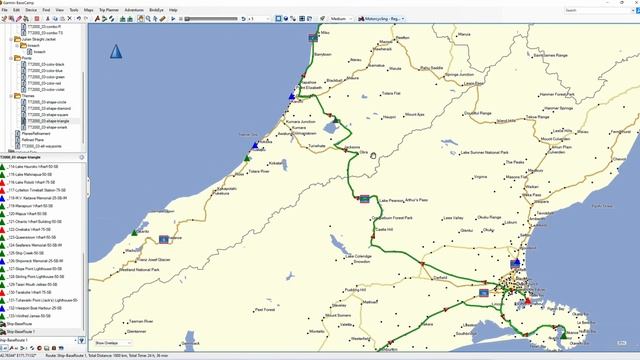This screenshot has width=640, height=360.
Task: Select _133-Winifred James-50-SB waypoint
Action: 29,316
